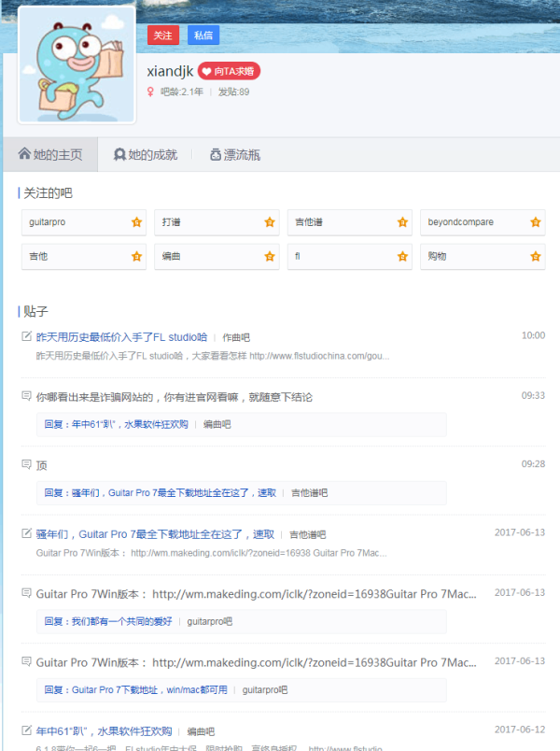Toggle the star on guitarpro forum
The height and width of the screenshot is (751, 560).
(137, 222)
